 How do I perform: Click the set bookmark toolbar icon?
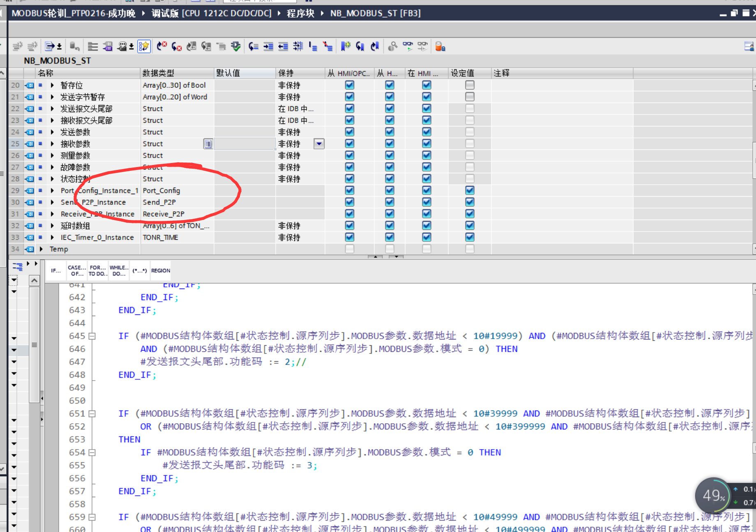(x=345, y=46)
